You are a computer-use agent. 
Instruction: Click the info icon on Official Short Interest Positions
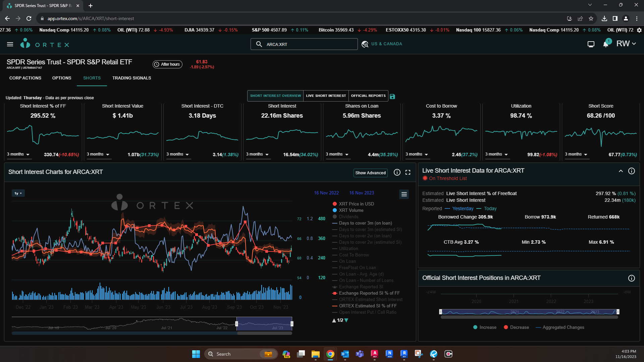point(632,278)
